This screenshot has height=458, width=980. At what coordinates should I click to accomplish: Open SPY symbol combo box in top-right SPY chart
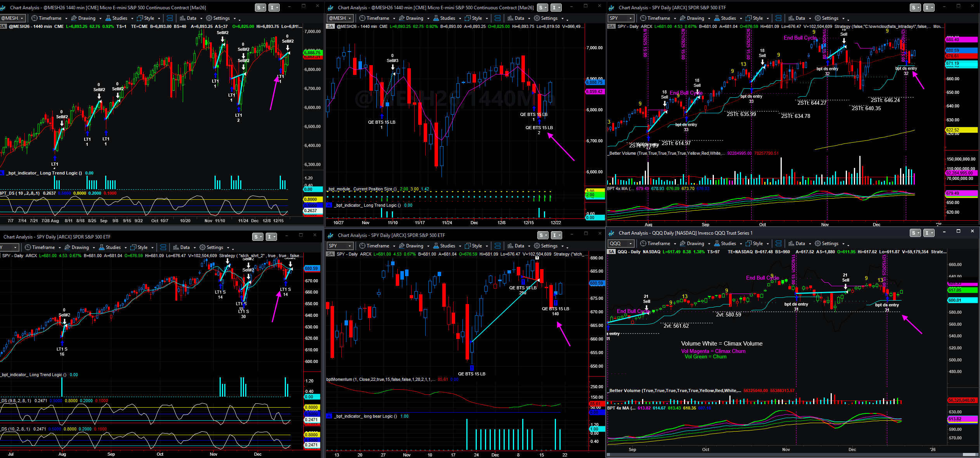(621, 18)
